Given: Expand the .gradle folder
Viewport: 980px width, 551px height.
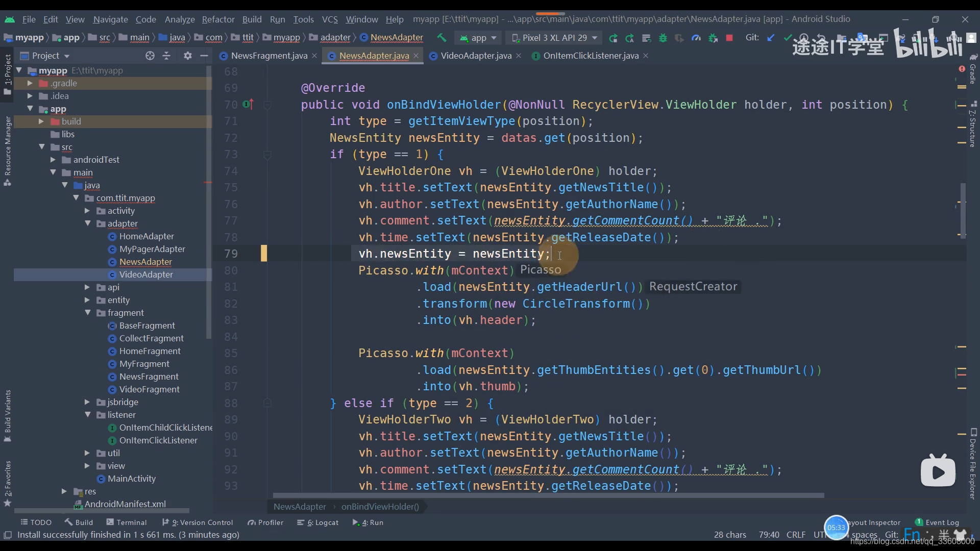Looking at the screenshot, I should pyautogui.click(x=30, y=83).
